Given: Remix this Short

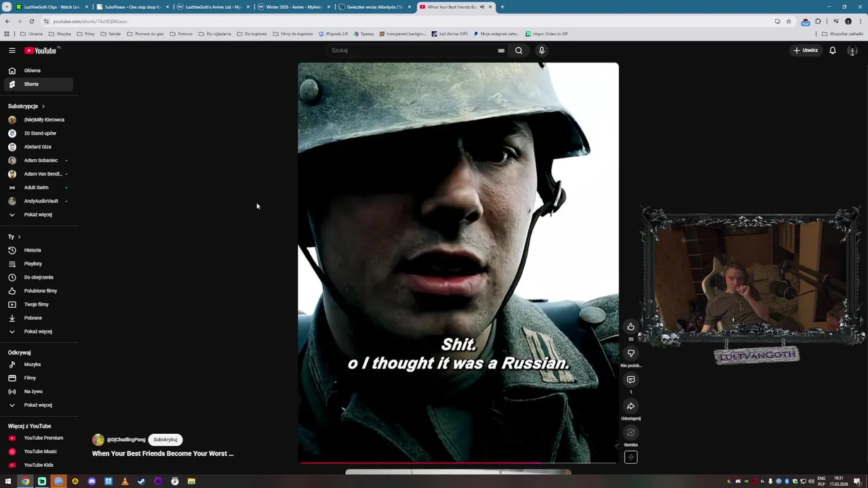Looking at the screenshot, I should click(x=631, y=432).
